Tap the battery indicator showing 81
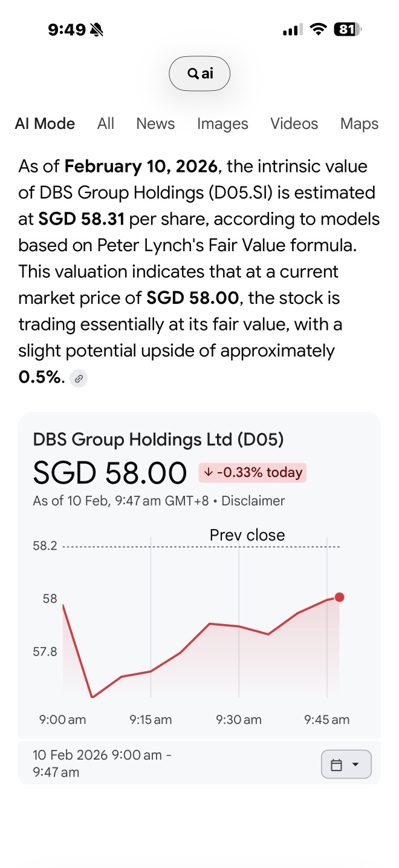The image size is (399, 868). pyautogui.click(x=348, y=29)
